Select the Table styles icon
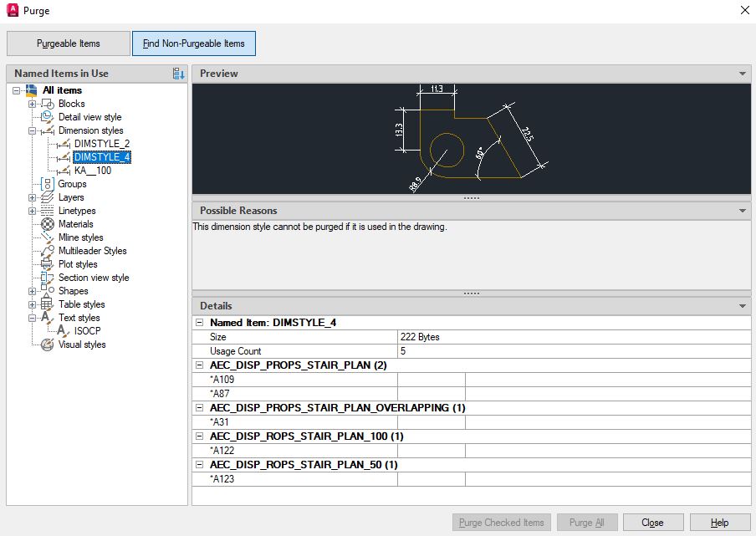Image resolution: width=756 pixels, height=536 pixels. [x=46, y=304]
